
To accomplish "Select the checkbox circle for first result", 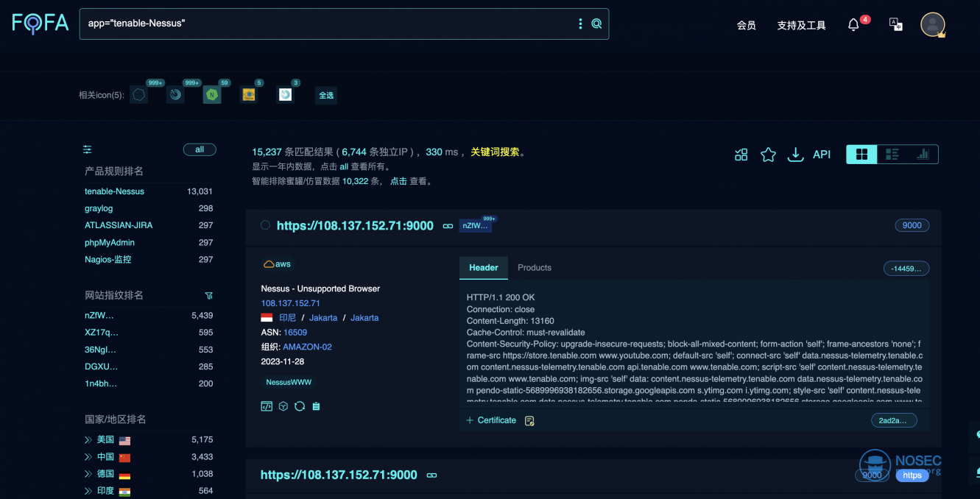I will click(x=266, y=225).
